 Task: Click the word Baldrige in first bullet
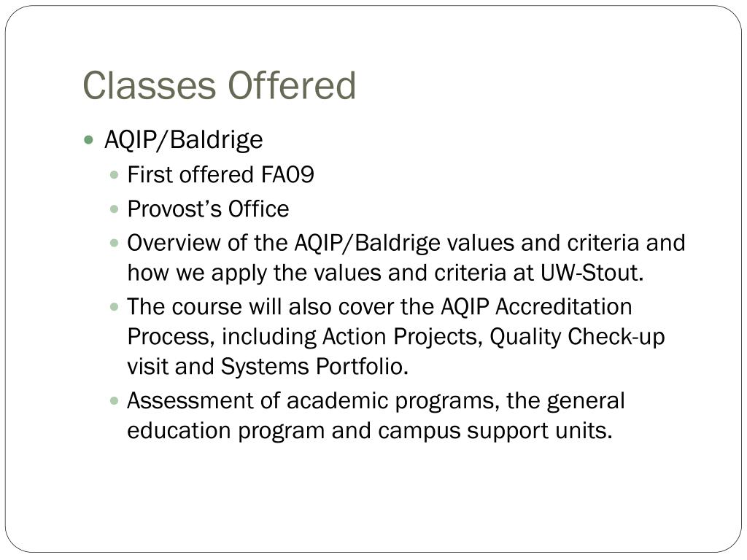point(216,140)
